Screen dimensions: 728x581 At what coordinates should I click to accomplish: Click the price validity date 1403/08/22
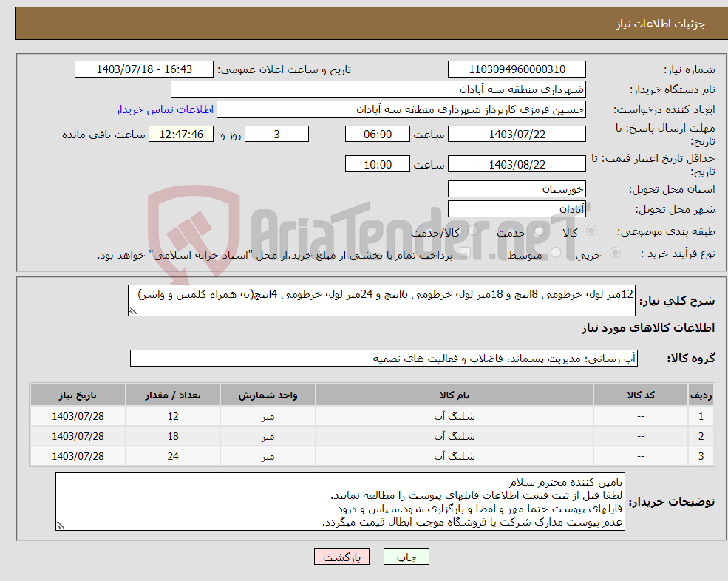pyautogui.click(x=517, y=164)
